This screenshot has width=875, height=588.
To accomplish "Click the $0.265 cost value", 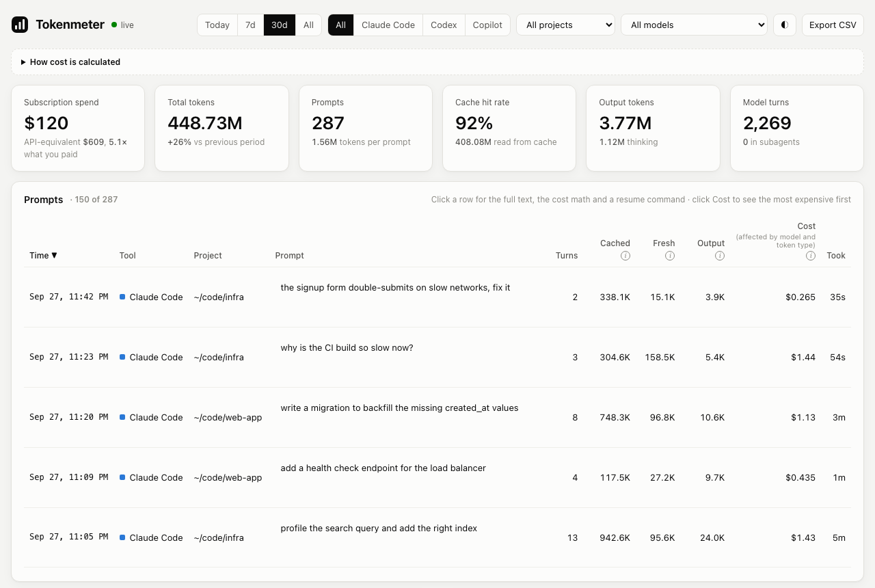I will pos(800,297).
